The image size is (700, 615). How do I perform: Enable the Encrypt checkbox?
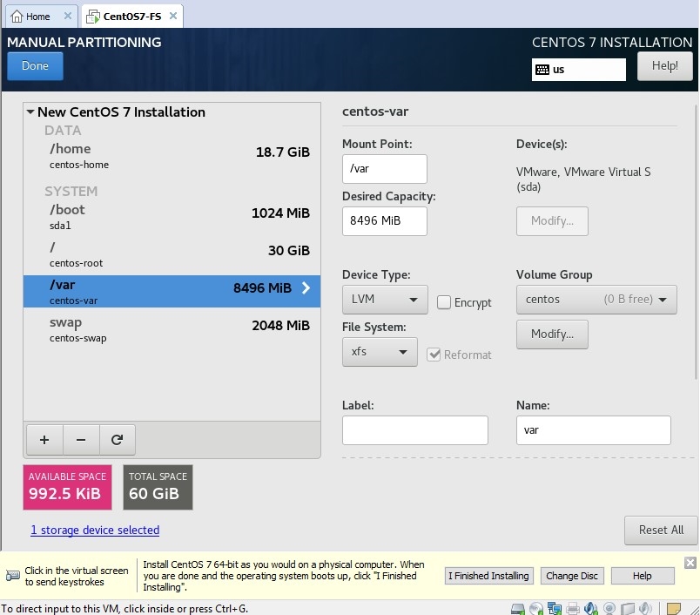(x=444, y=302)
